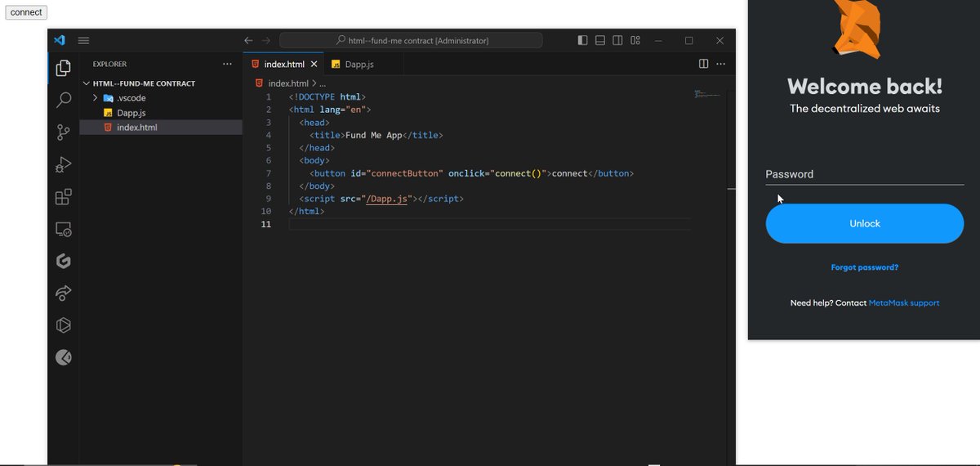Viewport: 980px width, 466px height.
Task: Click the editor minimap
Action: pos(709,93)
